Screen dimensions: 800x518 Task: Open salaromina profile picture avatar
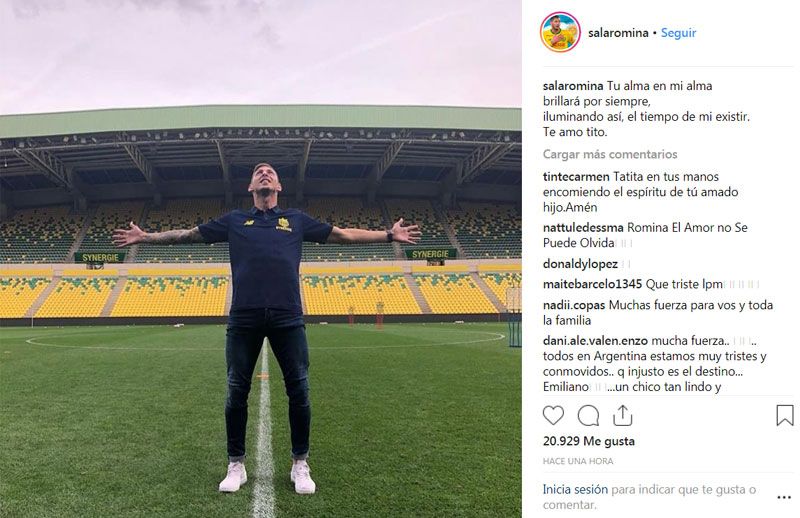(x=560, y=33)
